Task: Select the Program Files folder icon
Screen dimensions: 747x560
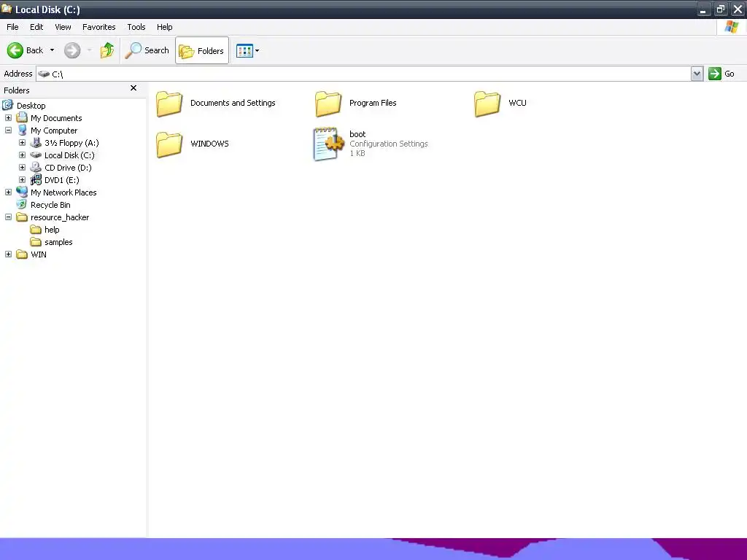Action: [328, 104]
